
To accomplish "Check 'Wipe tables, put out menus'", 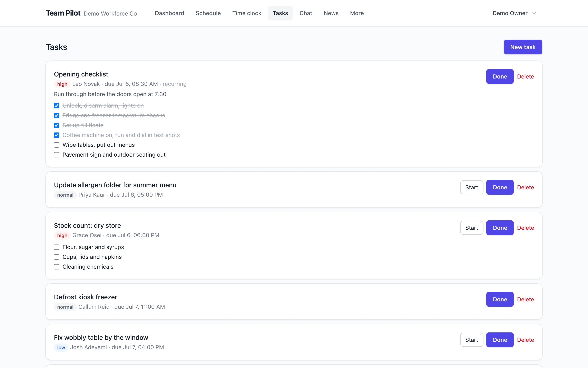I will (57, 145).
